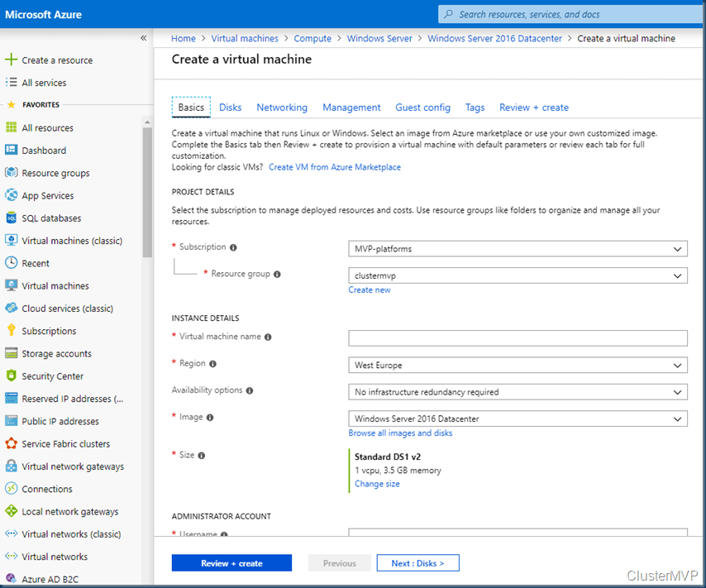Click the Microsoft Azure logo text

pos(43,14)
